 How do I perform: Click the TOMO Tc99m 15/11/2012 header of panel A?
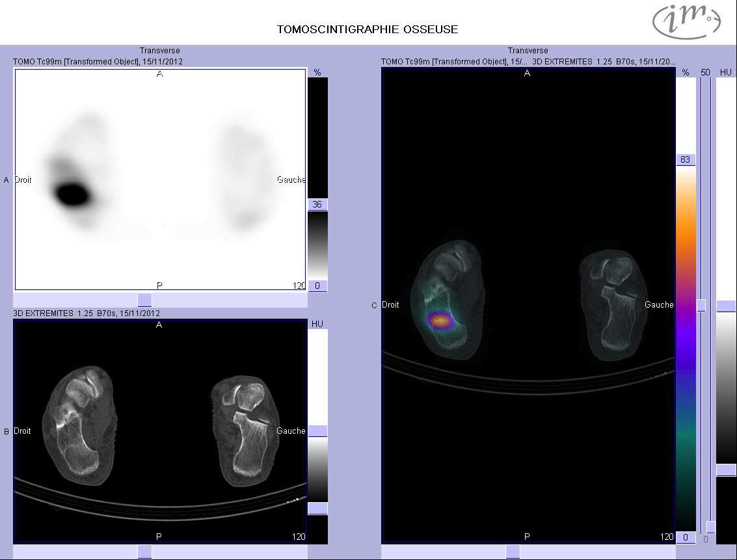pyautogui.click(x=98, y=62)
